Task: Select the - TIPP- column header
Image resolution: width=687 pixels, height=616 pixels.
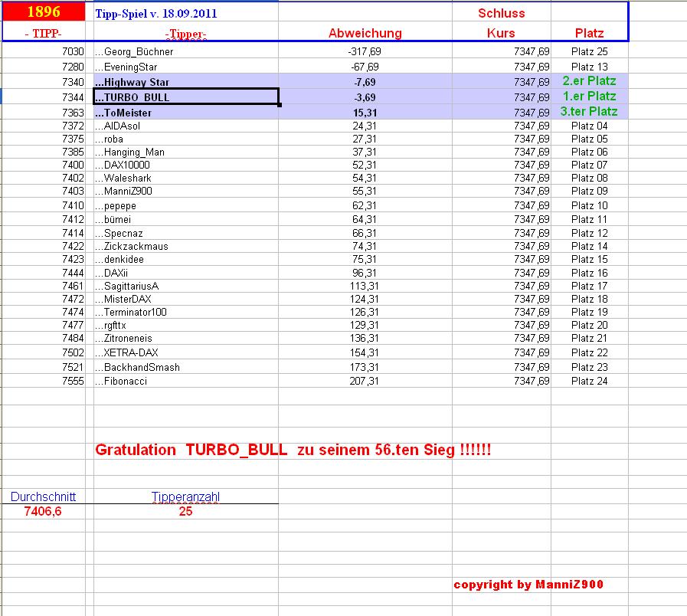Action: pos(44,33)
